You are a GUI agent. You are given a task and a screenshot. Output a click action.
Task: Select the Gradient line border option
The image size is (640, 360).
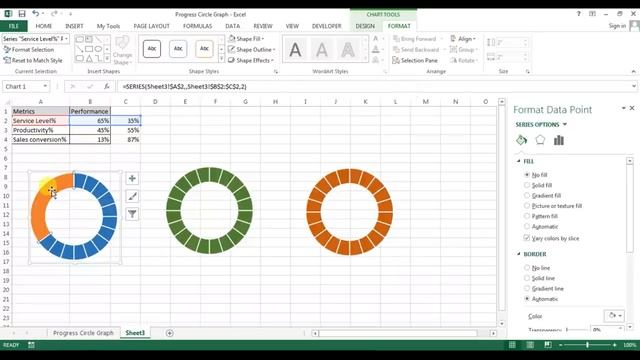coord(527,289)
